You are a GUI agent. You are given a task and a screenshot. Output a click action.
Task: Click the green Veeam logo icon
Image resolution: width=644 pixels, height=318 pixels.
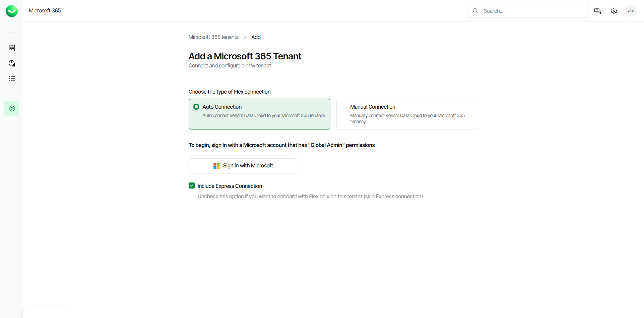(x=12, y=11)
